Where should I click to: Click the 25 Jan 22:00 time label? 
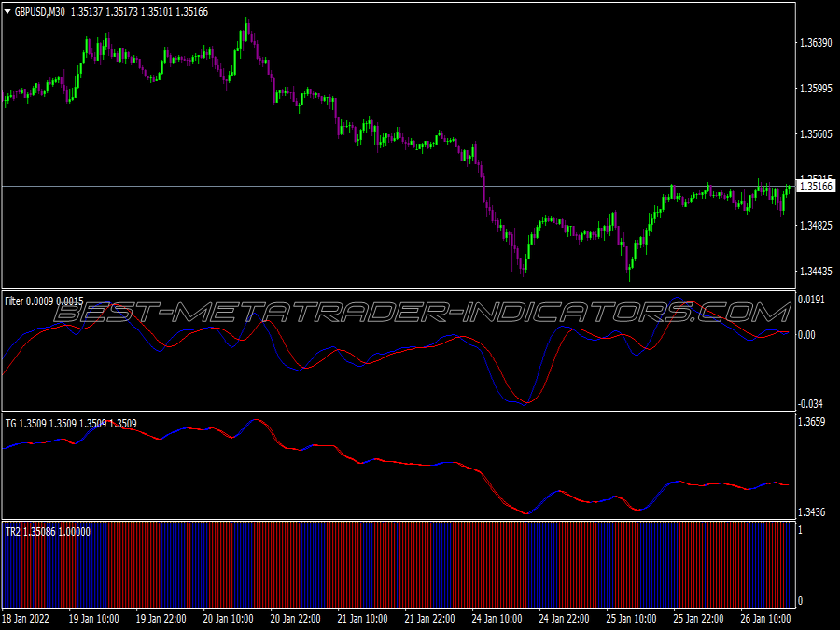click(698, 619)
